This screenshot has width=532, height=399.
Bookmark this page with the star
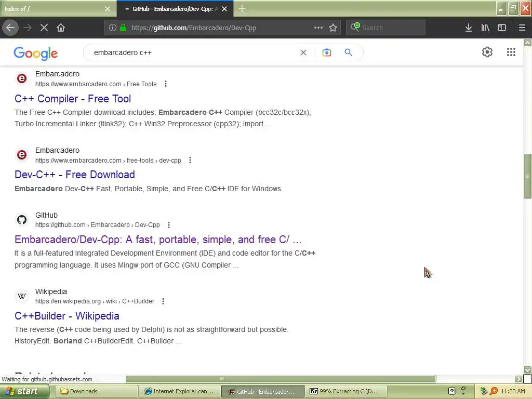click(333, 28)
